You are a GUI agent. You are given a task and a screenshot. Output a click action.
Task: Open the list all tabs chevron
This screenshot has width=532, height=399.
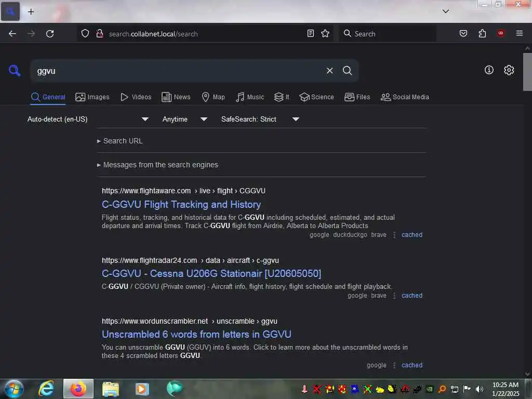[x=445, y=11]
